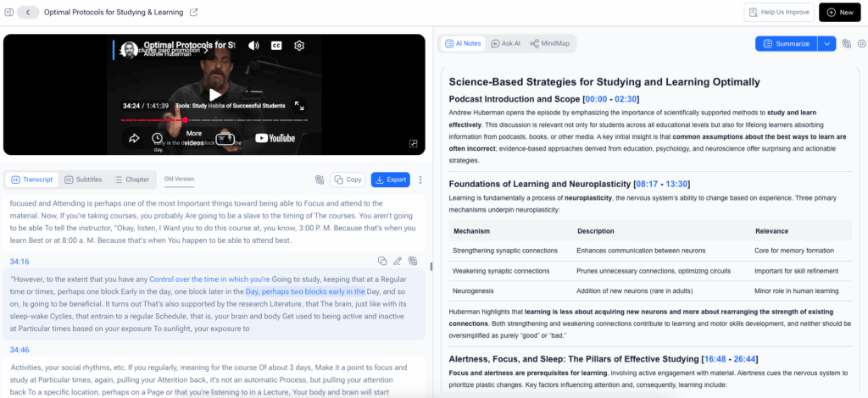Click the notes heading 'Science-Based Strategies'
The height and width of the screenshot is (398, 868).
point(604,82)
